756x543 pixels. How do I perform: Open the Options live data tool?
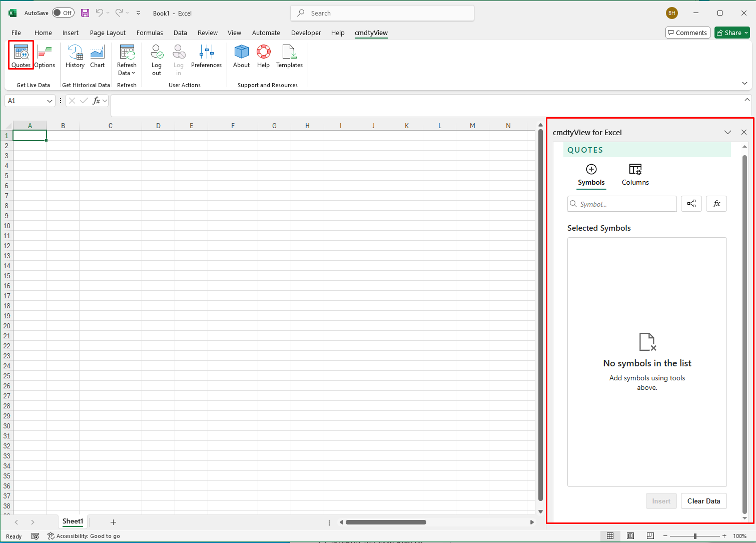pyautogui.click(x=45, y=56)
